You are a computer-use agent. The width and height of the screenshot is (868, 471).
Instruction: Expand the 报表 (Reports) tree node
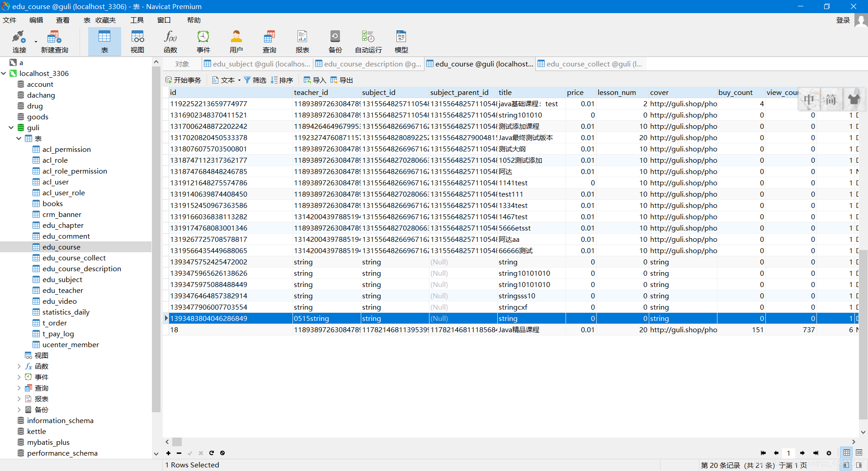19,399
